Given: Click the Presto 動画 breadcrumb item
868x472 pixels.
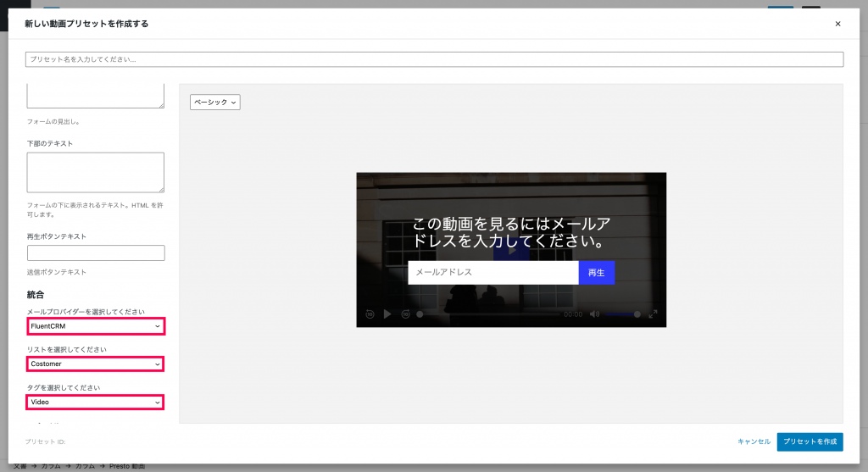Looking at the screenshot, I should pyautogui.click(x=127, y=466).
